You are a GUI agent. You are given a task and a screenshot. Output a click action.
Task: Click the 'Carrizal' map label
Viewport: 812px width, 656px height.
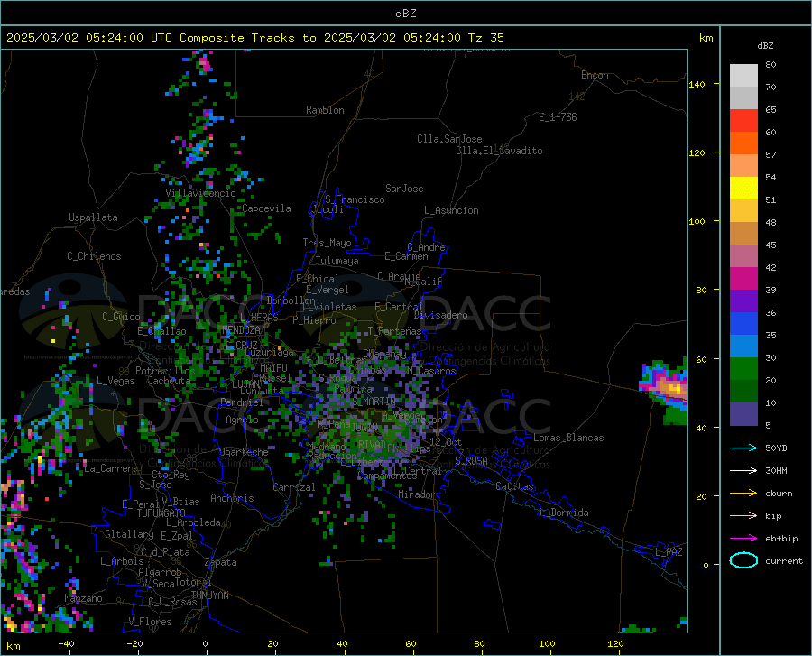(294, 488)
